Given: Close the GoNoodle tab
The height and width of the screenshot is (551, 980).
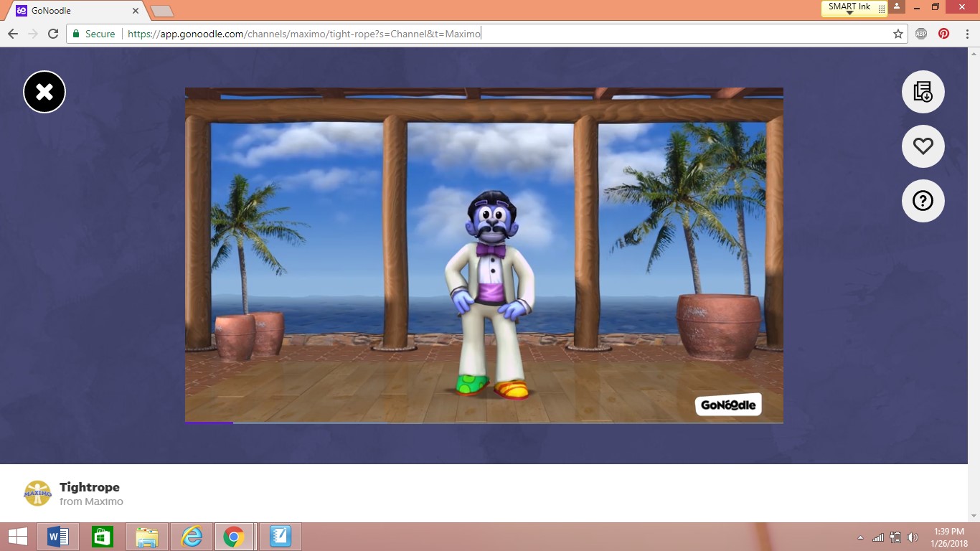Looking at the screenshot, I should [x=136, y=11].
